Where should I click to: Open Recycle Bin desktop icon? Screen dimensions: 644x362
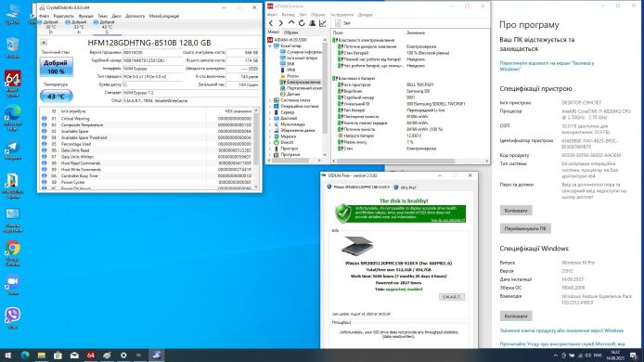coord(13,46)
